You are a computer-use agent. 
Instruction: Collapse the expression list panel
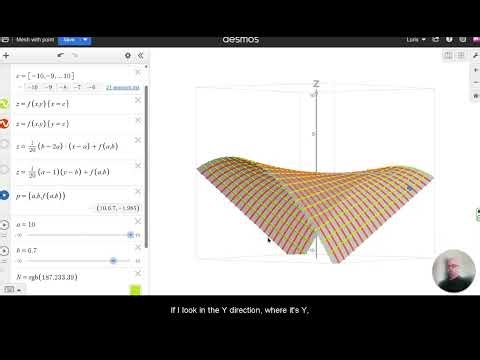click(x=140, y=55)
